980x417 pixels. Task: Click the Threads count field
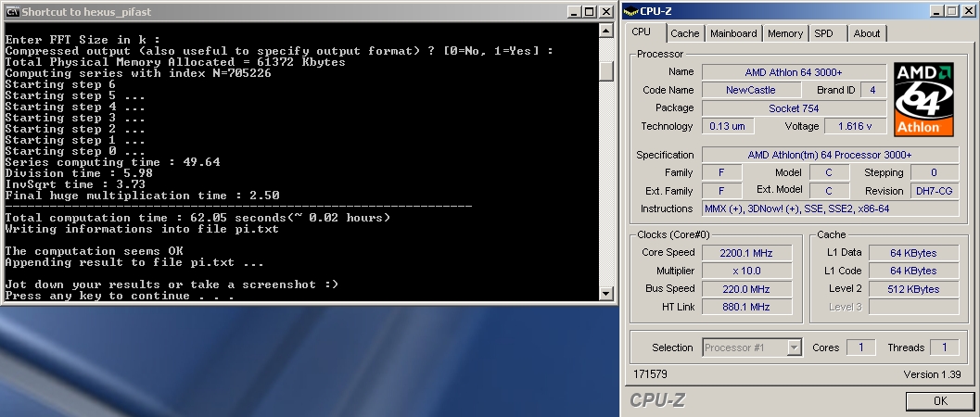(945, 347)
